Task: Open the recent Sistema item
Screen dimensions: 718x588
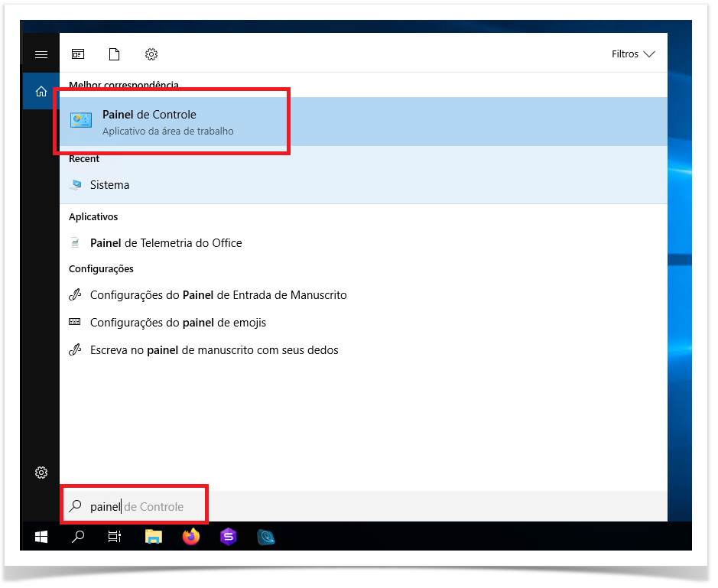Action: (109, 185)
